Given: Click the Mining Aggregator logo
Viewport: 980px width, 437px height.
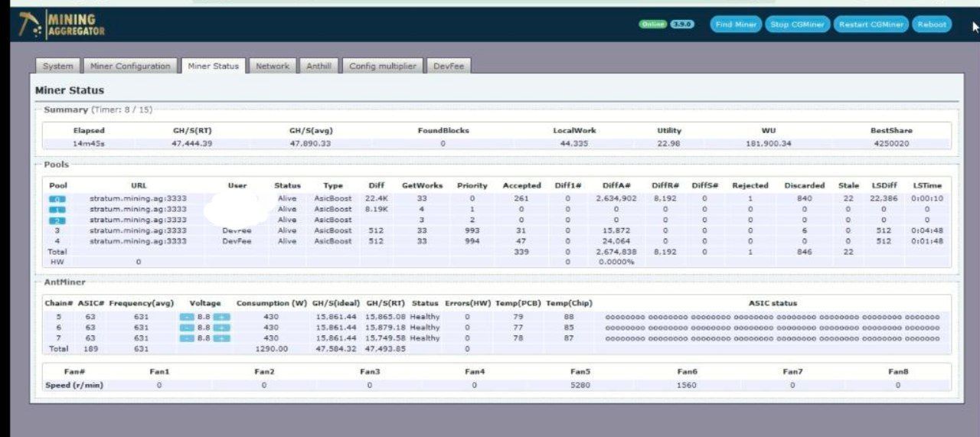Looking at the screenshot, I should (x=61, y=24).
